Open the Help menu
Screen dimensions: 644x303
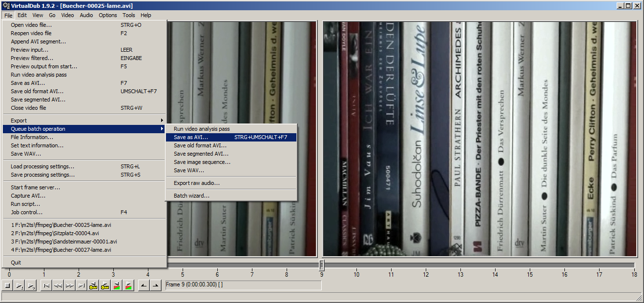(x=146, y=15)
